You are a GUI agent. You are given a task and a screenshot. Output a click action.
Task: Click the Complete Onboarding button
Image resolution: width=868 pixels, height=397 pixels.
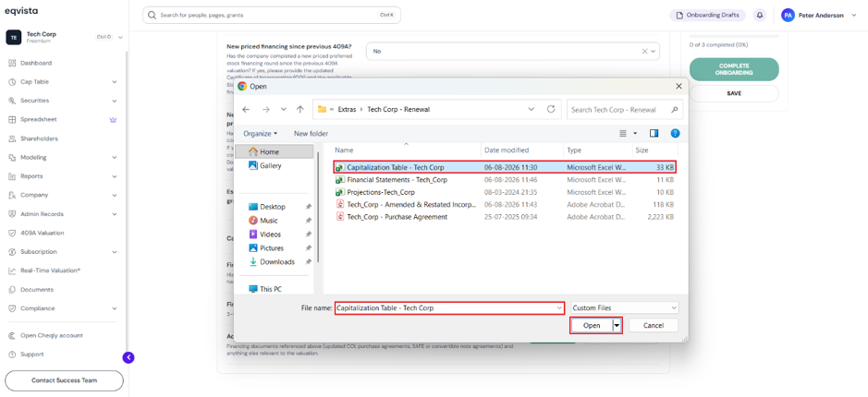point(733,69)
